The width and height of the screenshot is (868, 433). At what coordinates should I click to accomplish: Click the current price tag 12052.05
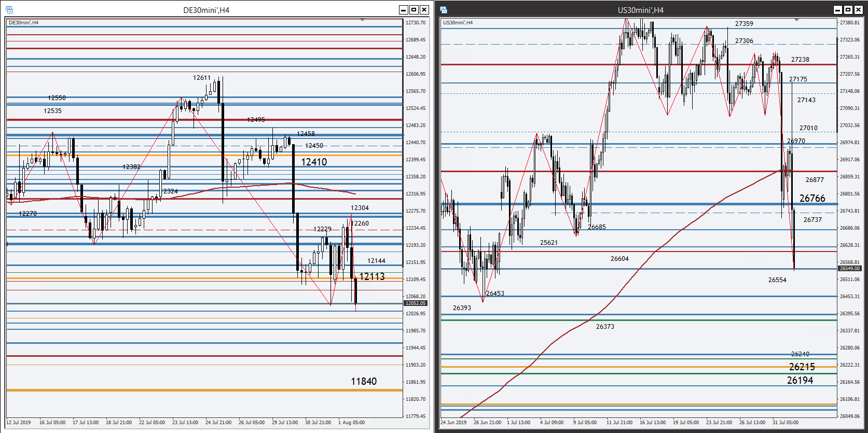point(416,303)
